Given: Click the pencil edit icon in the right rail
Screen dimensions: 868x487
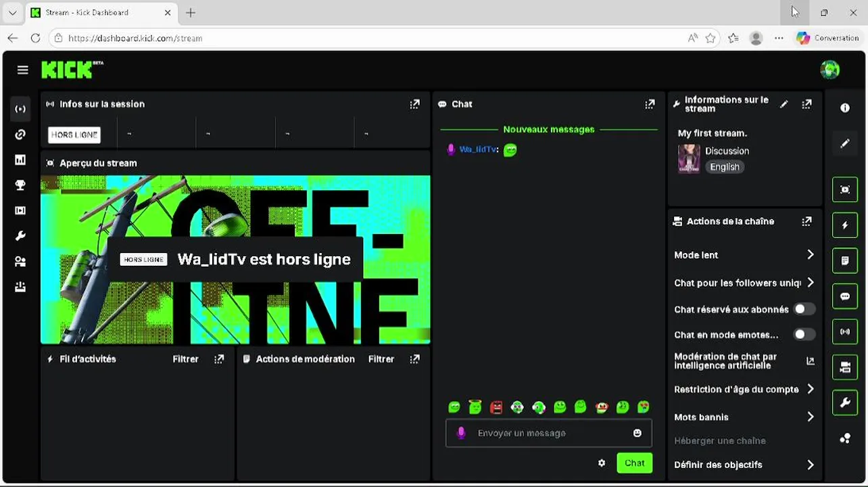Looking at the screenshot, I should [x=845, y=143].
